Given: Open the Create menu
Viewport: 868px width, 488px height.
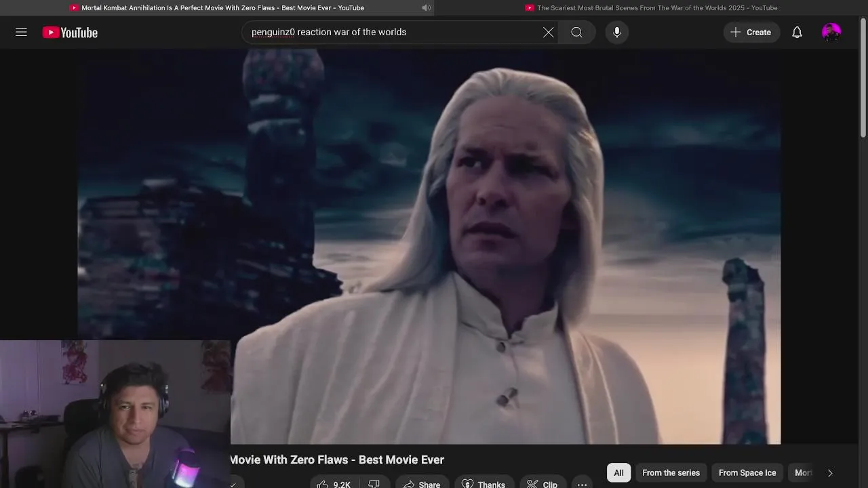Looking at the screenshot, I should [x=751, y=32].
